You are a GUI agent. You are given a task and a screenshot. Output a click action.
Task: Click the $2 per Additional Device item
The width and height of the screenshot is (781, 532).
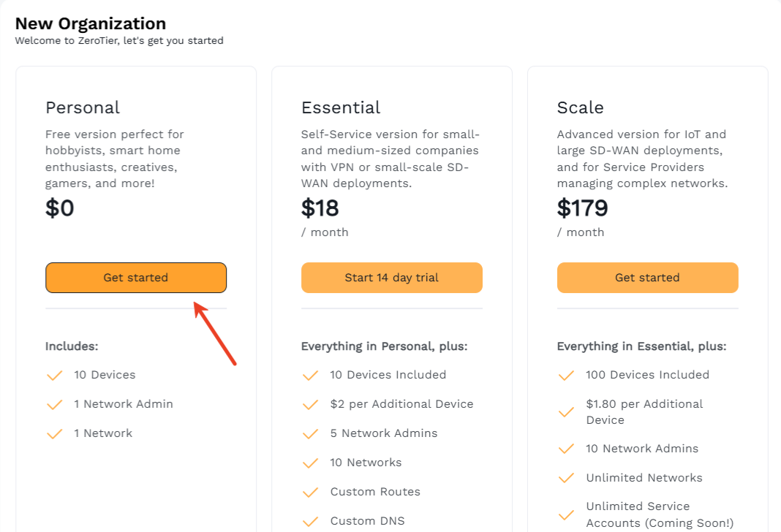click(x=401, y=404)
